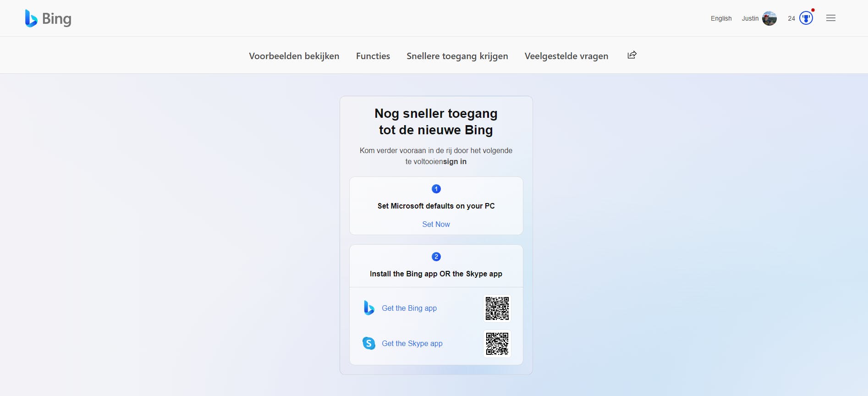Click the bold 'sign in' text
This screenshot has width=868, height=396.
coord(455,161)
